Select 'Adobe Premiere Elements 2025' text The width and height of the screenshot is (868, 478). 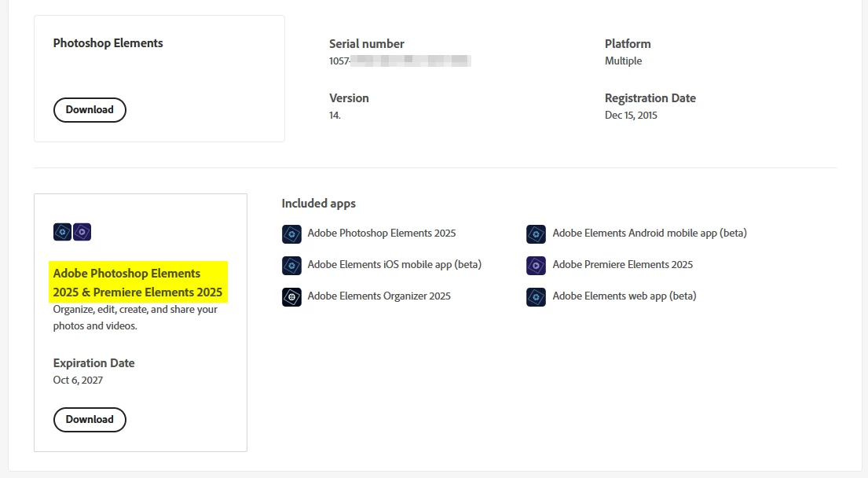coord(622,265)
